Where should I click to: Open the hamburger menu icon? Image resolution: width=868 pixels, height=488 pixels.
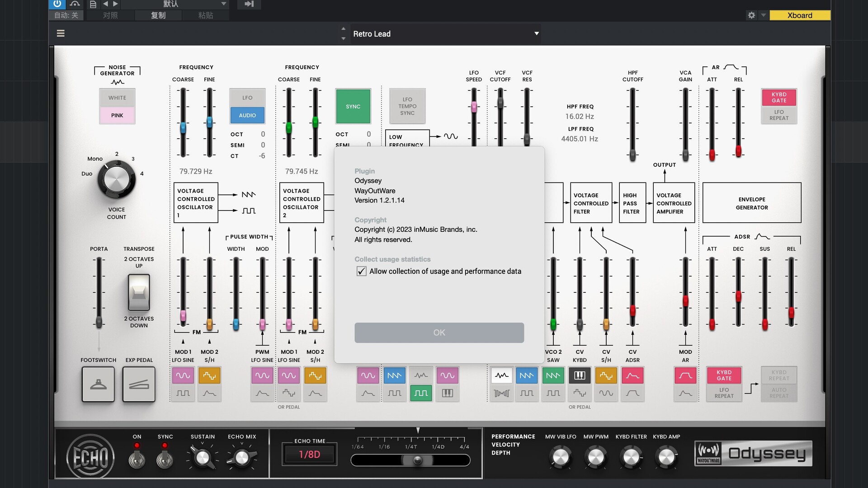coord(61,33)
